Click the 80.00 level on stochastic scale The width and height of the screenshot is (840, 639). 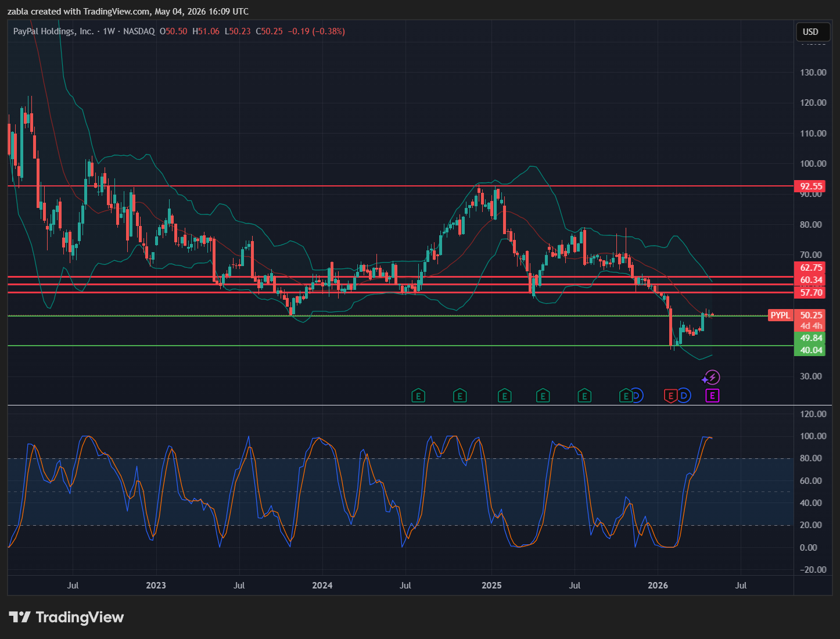[813, 458]
